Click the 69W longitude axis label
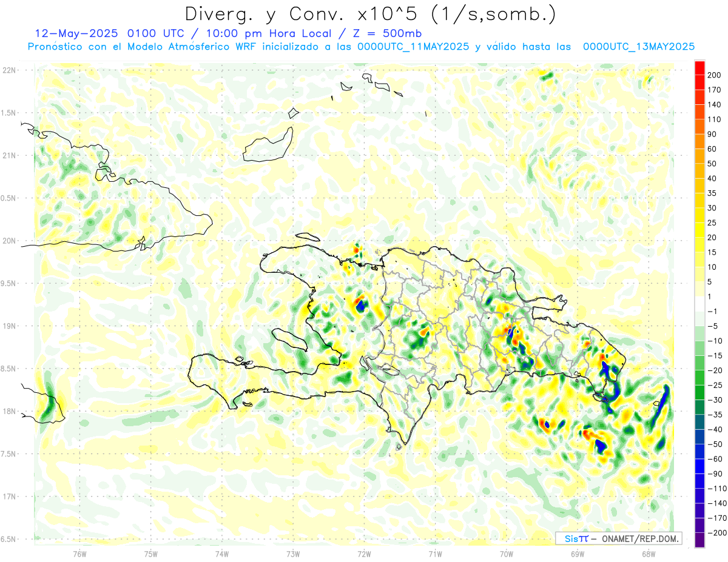 pos(578,554)
